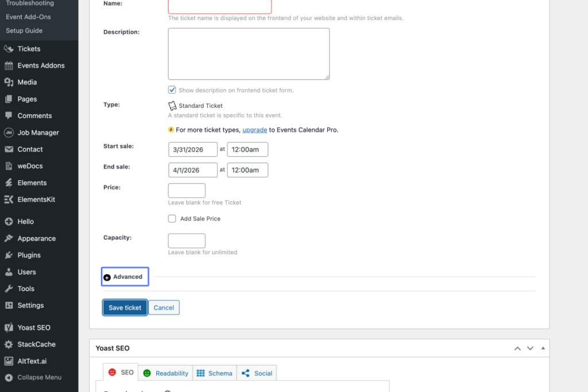This screenshot has height=392, width=588.
Task: Move Yoast SEO panel down
Action: (530, 348)
